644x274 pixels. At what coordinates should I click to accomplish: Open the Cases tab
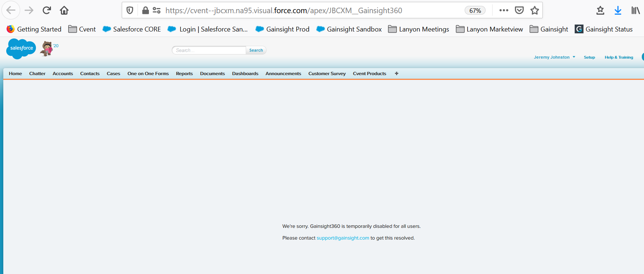tap(113, 74)
